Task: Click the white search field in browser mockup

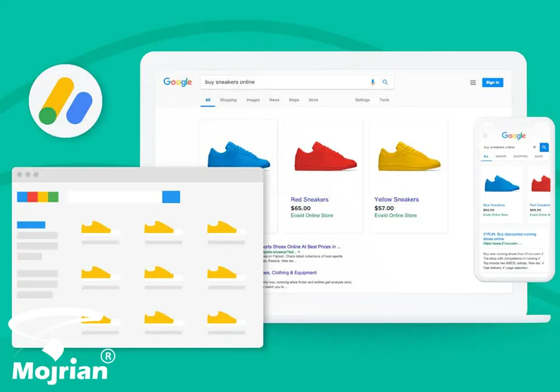Action: [x=115, y=197]
